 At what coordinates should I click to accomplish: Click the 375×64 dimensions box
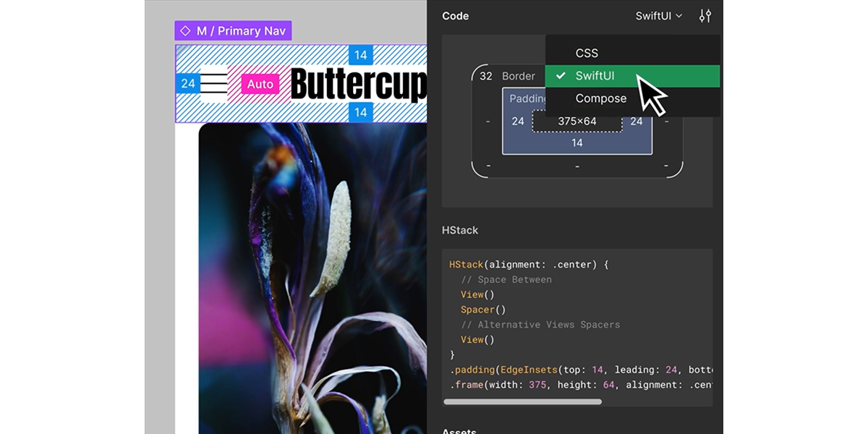577,122
